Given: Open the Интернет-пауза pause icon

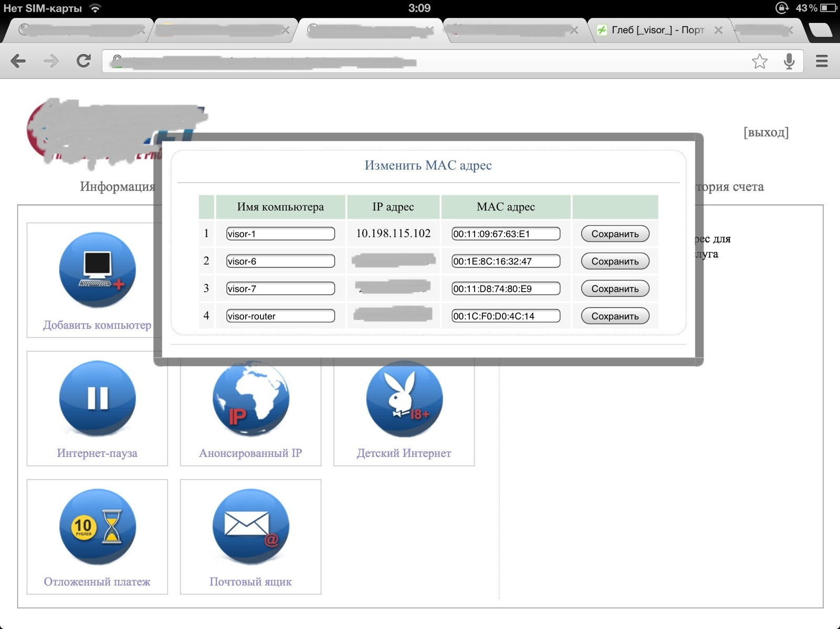Looking at the screenshot, I should tap(97, 398).
